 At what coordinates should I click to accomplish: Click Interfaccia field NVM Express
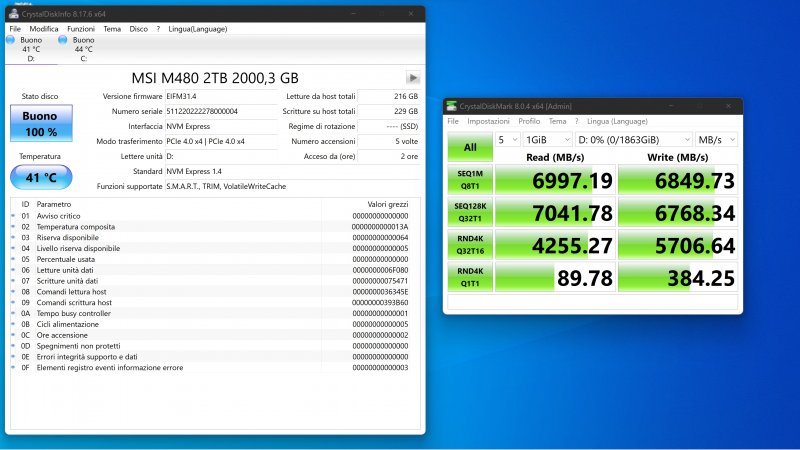point(221,126)
